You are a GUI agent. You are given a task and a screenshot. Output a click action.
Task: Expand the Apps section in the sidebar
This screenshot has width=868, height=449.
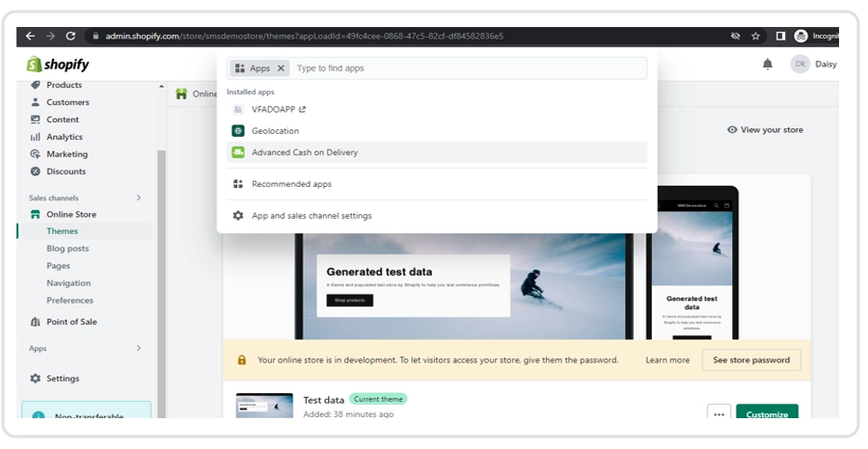point(138,349)
